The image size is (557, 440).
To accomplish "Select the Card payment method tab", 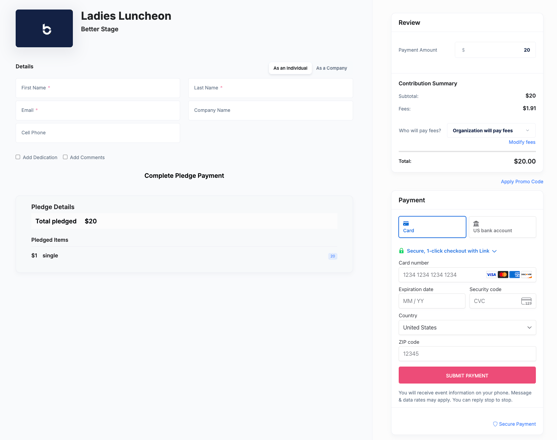I will (x=432, y=227).
